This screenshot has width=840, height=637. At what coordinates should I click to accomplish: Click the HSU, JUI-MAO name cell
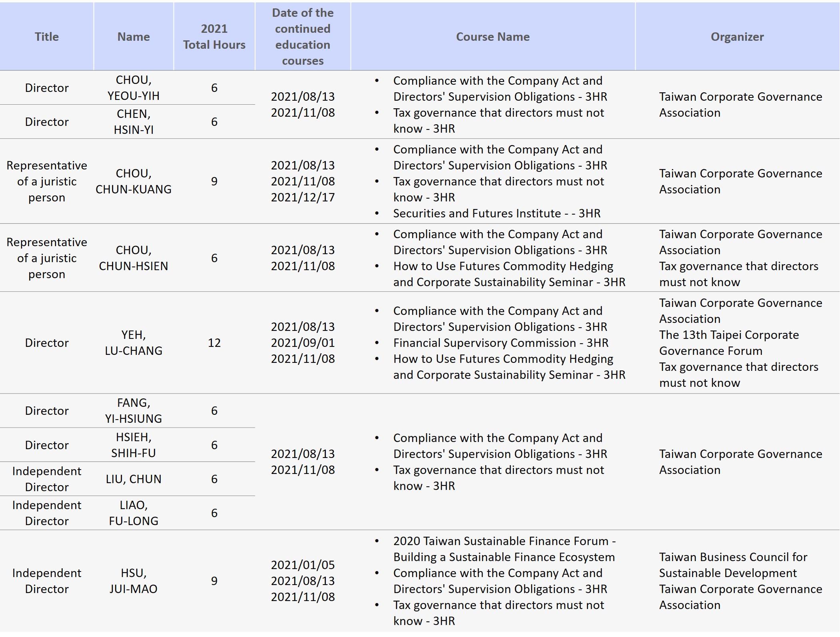pyautogui.click(x=134, y=581)
